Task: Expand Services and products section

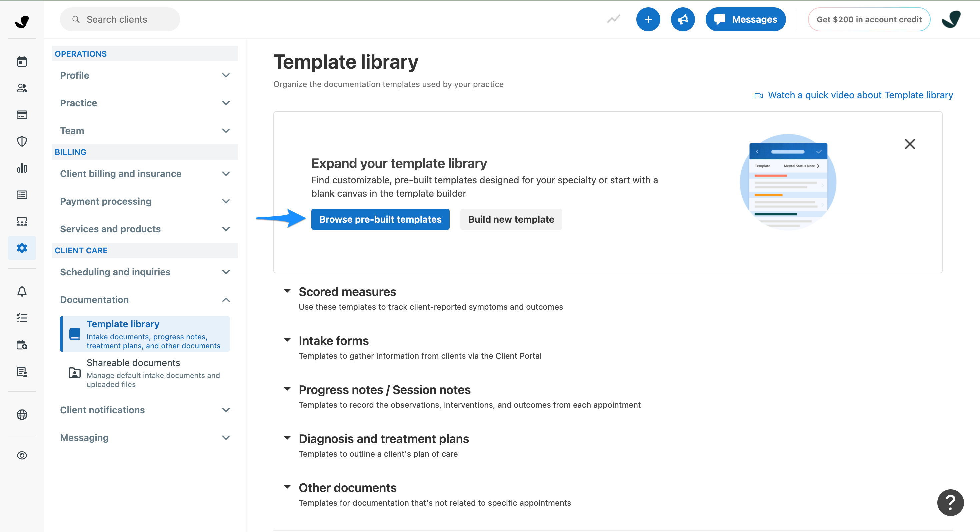Action: (x=145, y=229)
